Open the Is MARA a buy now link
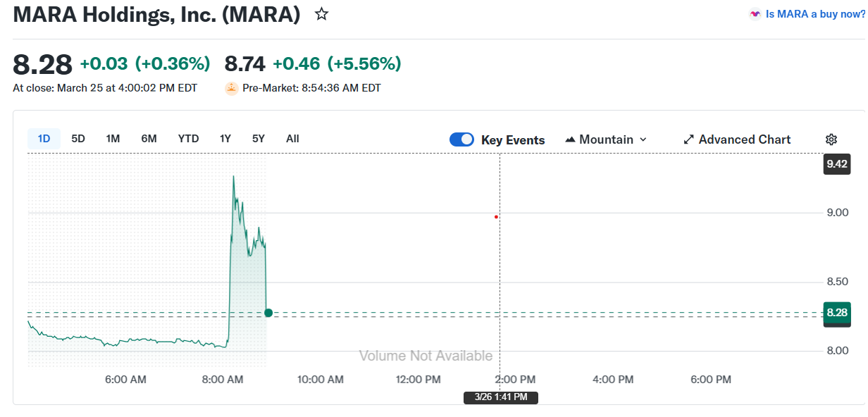 [x=814, y=13]
